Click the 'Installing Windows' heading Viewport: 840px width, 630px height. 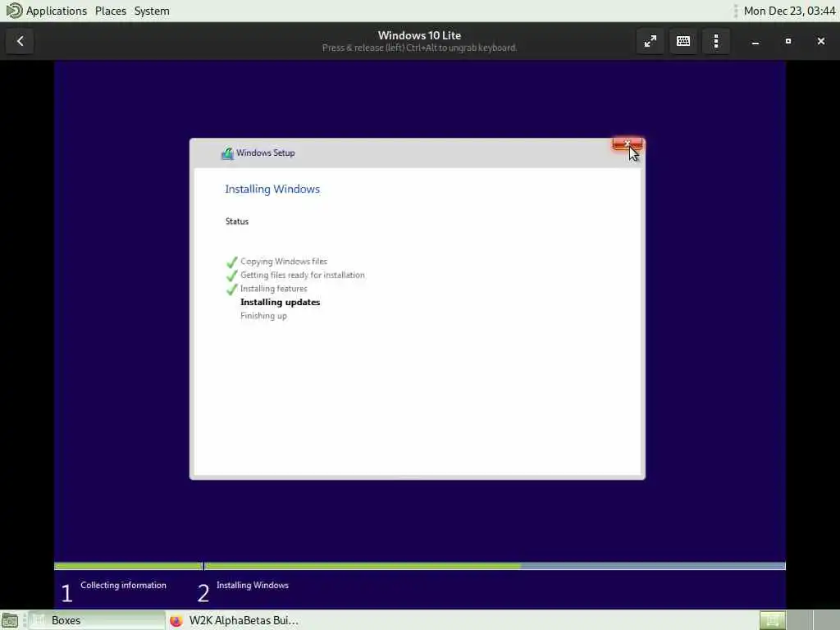(x=272, y=189)
